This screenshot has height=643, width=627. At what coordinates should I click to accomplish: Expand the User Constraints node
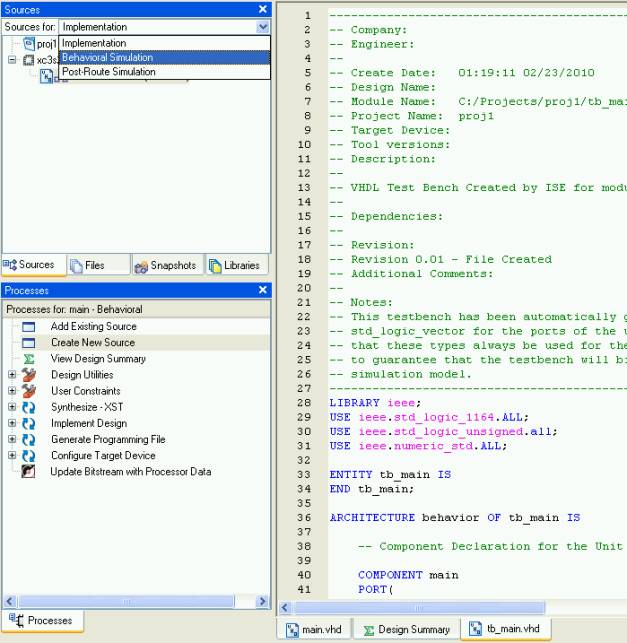(x=12, y=390)
